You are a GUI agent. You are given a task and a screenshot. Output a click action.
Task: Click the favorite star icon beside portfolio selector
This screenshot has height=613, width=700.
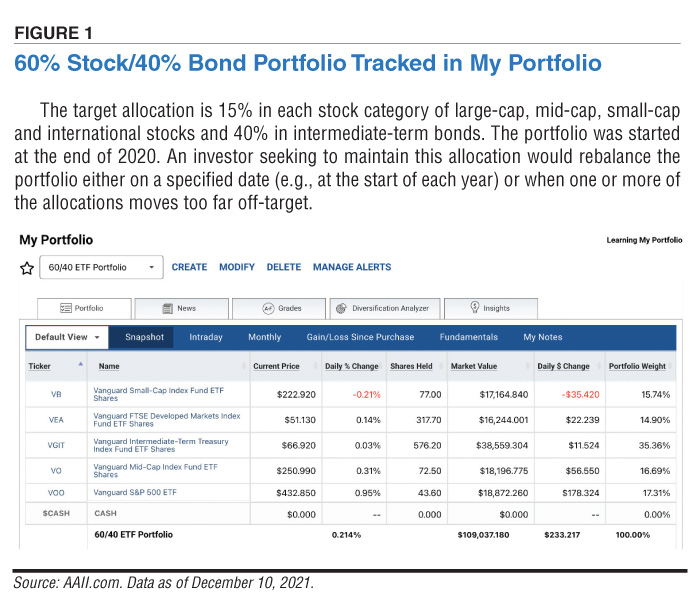[x=27, y=268]
